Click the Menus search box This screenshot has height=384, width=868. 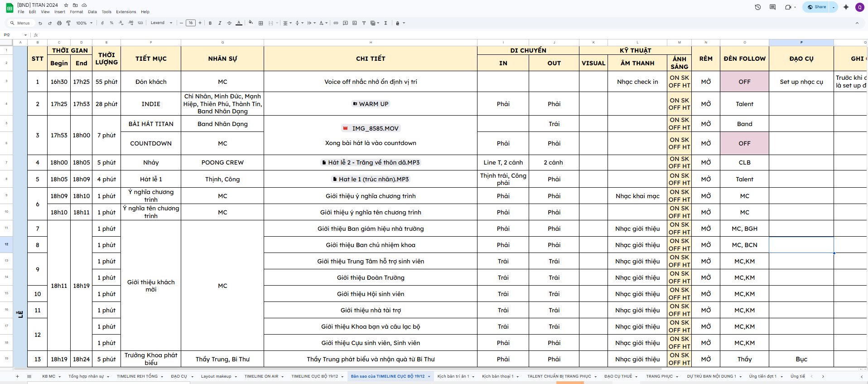(21, 23)
